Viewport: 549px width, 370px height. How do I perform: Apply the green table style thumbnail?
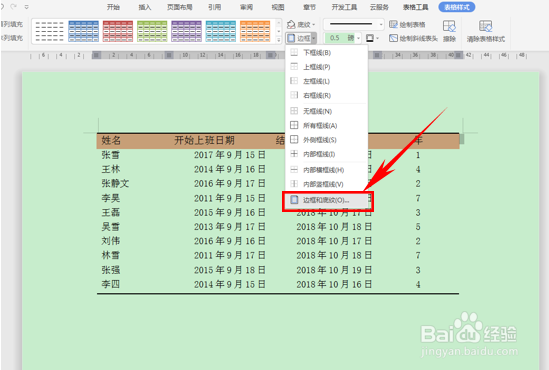tap(152, 31)
